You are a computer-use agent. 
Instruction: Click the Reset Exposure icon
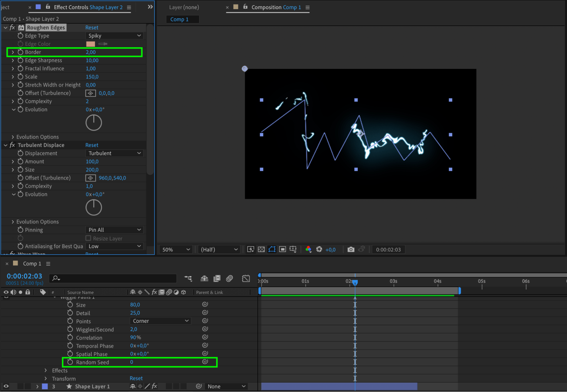(x=319, y=249)
